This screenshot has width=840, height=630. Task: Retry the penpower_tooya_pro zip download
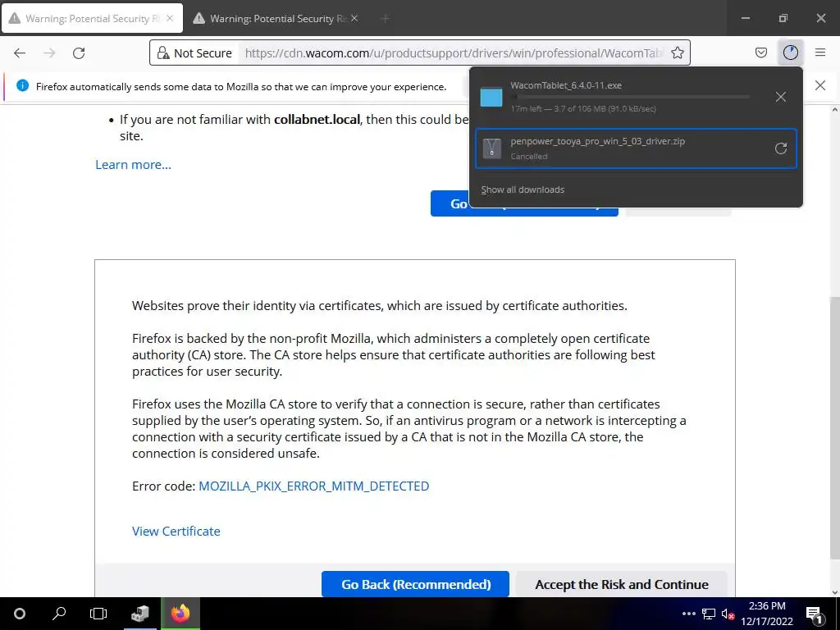click(781, 148)
